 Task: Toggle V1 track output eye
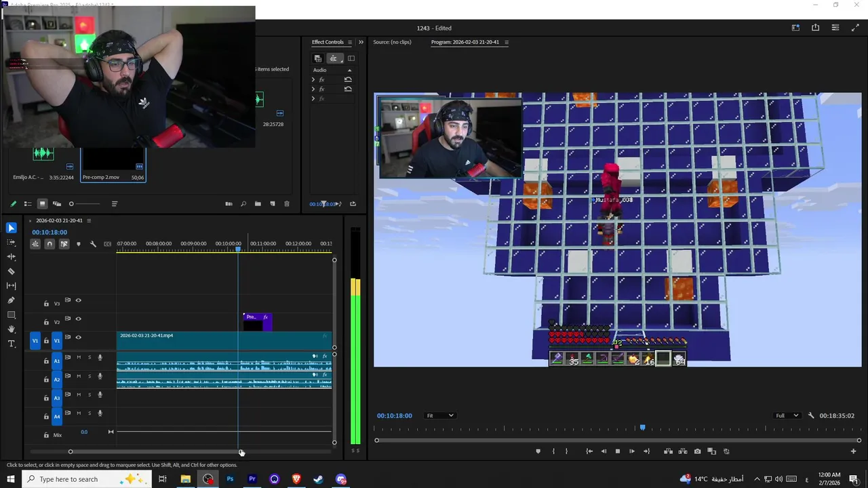pyautogui.click(x=78, y=337)
